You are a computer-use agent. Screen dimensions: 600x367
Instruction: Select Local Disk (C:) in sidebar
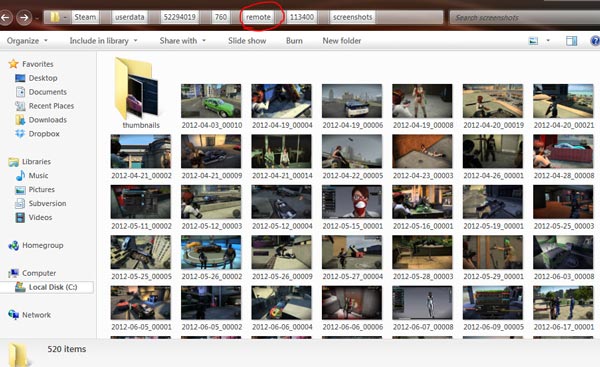pos(46,287)
